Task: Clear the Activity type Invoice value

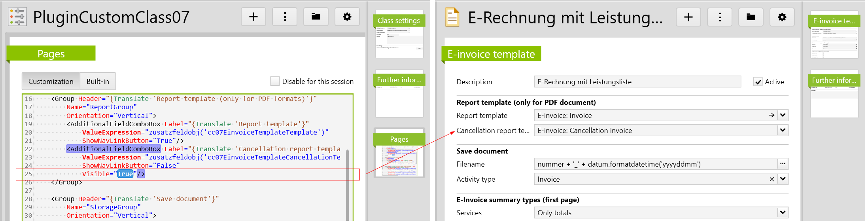Action: 772,179
